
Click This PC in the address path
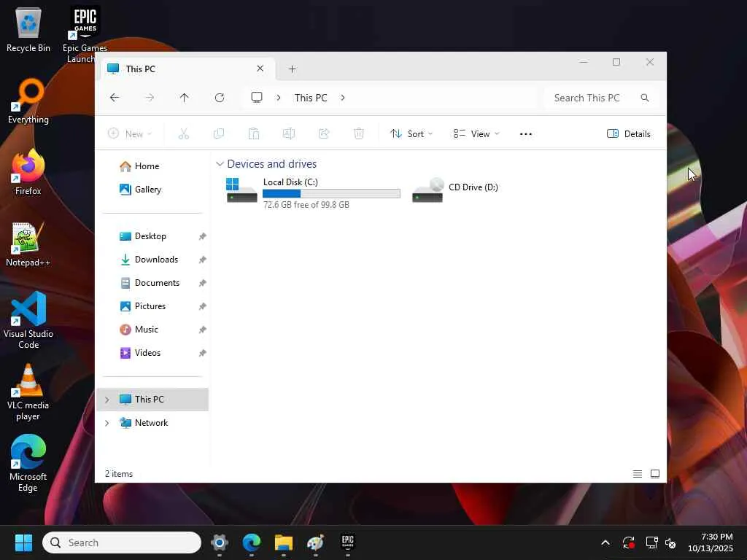311,98
